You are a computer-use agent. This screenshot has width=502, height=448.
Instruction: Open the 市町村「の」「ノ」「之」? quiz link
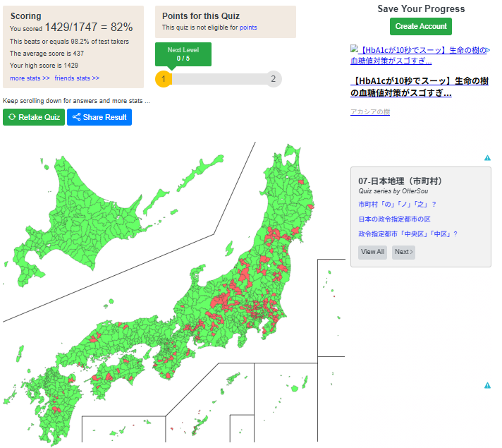(x=397, y=205)
